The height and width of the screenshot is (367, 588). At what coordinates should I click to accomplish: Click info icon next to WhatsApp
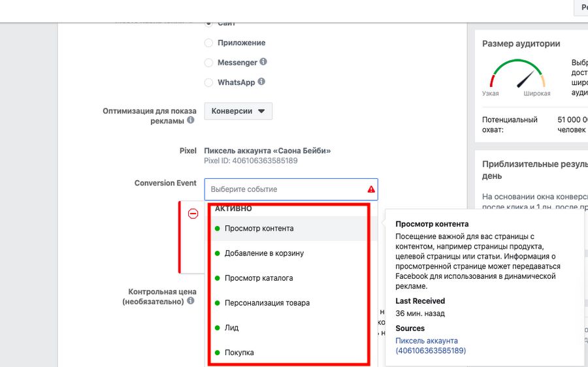[261, 82]
